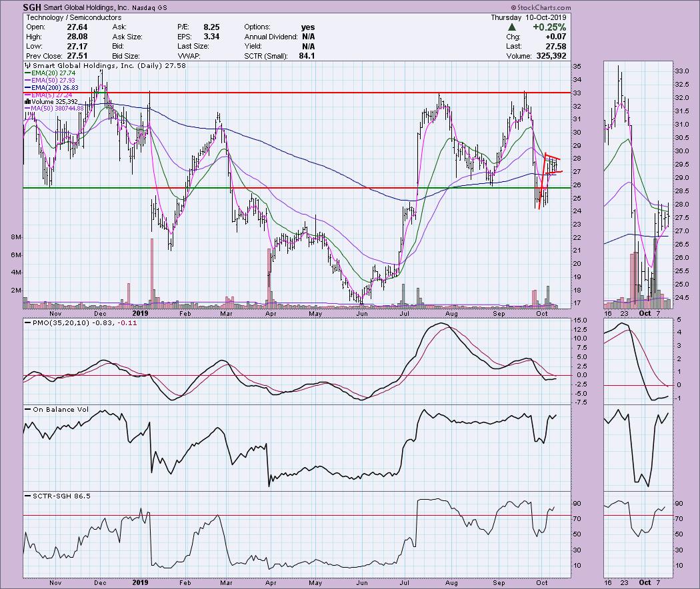Select the Technology / Semiconductors sector label
The width and height of the screenshot is (700, 589).
[x=73, y=17]
